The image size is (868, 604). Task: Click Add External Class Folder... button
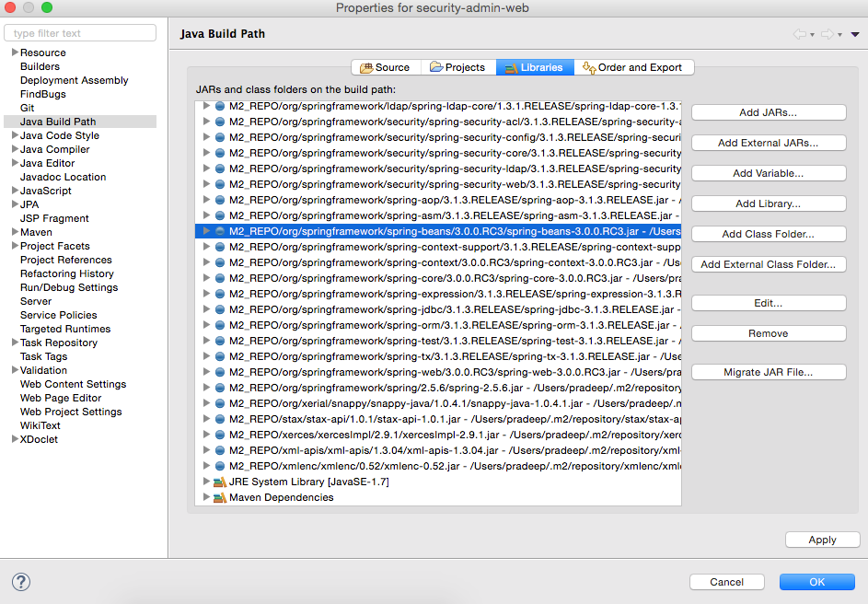[769, 264]
